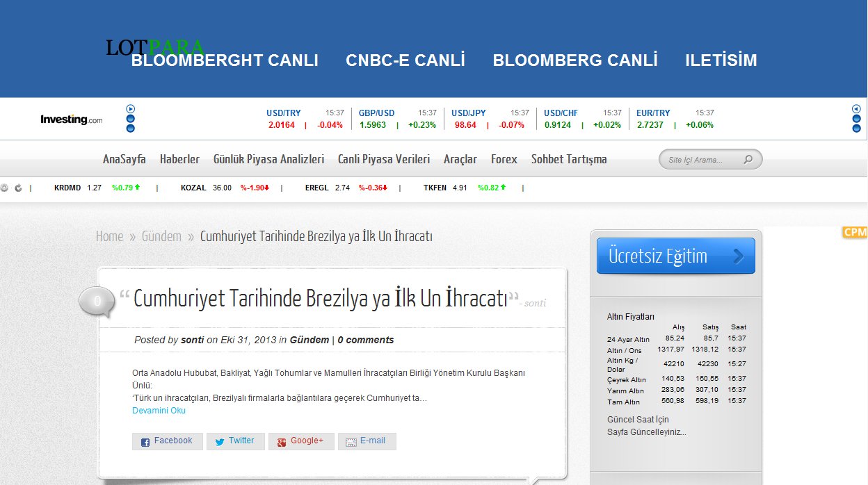The height and width of the screenshot is (485, 868).
Task: Click the gear icon on the stock ticker
Action: pos(4,188)
